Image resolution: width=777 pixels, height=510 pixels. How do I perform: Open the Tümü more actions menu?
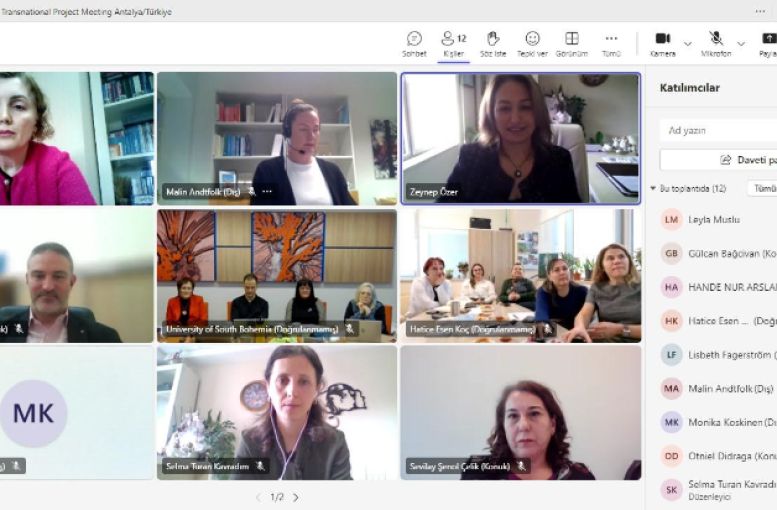pos(611,45)
